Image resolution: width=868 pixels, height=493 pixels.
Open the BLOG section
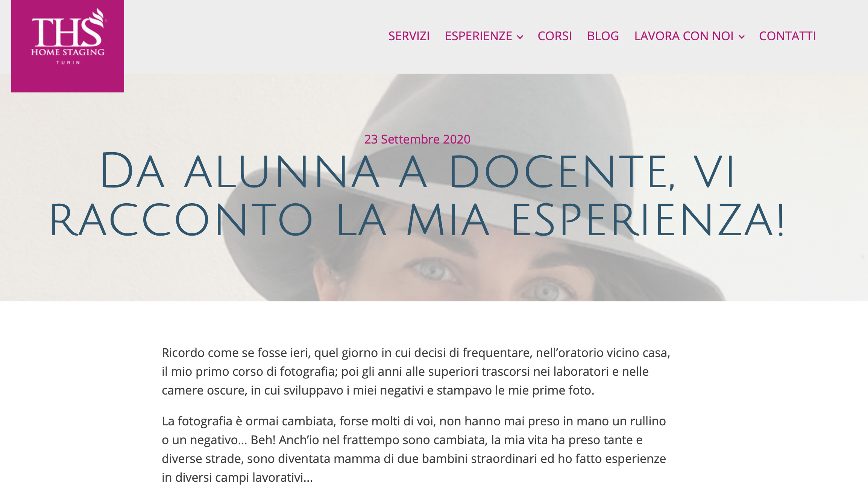603,36
